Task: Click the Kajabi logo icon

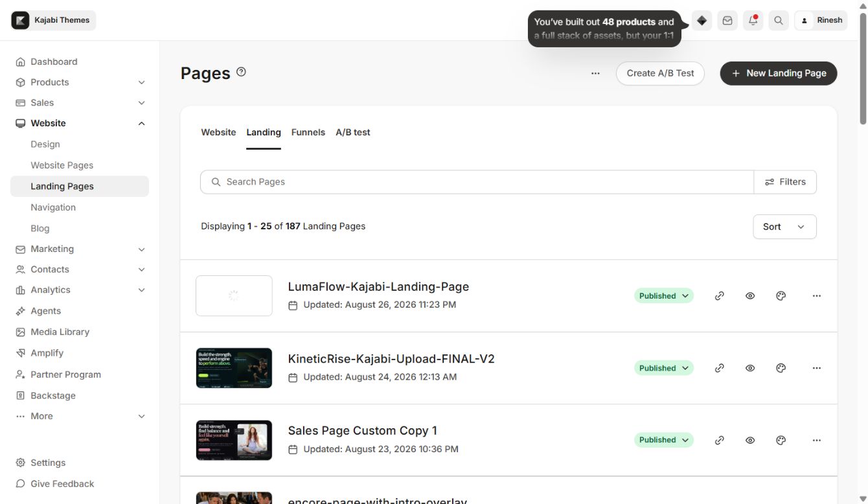Action: [x=21, y=20]
